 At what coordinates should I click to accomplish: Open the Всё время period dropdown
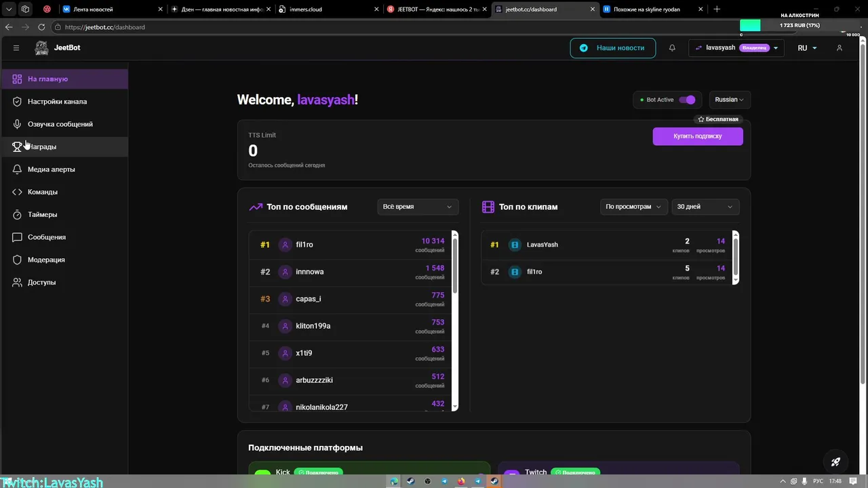[x=418, y=207]
